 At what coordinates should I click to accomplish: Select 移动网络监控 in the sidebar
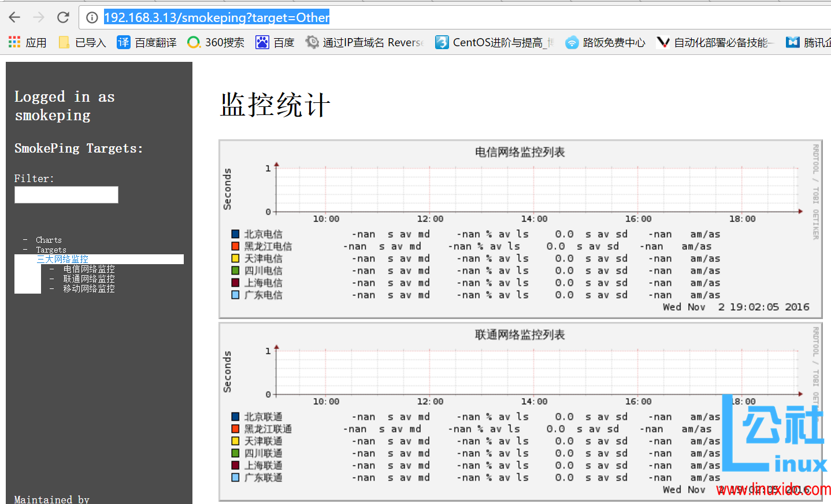pos(88,288)
